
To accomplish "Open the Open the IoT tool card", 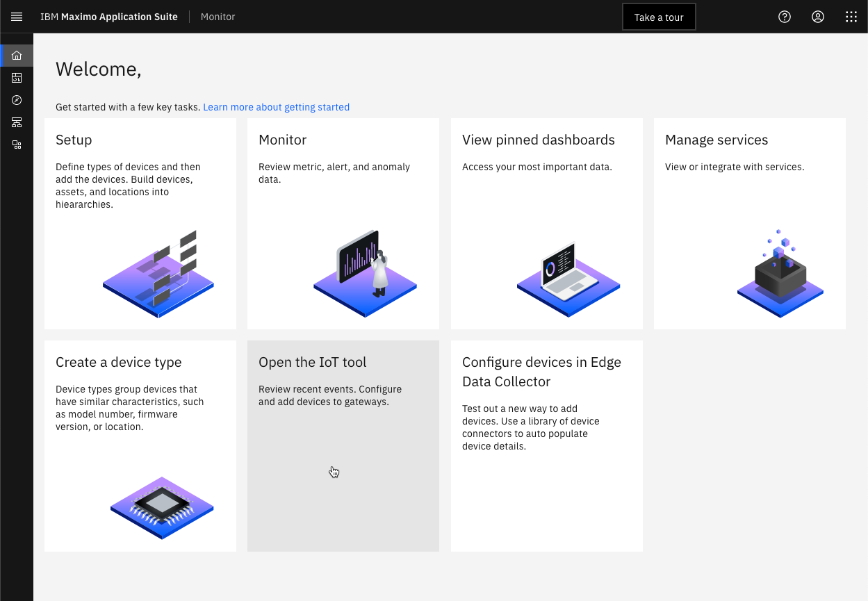I will [x=343, y=446].
